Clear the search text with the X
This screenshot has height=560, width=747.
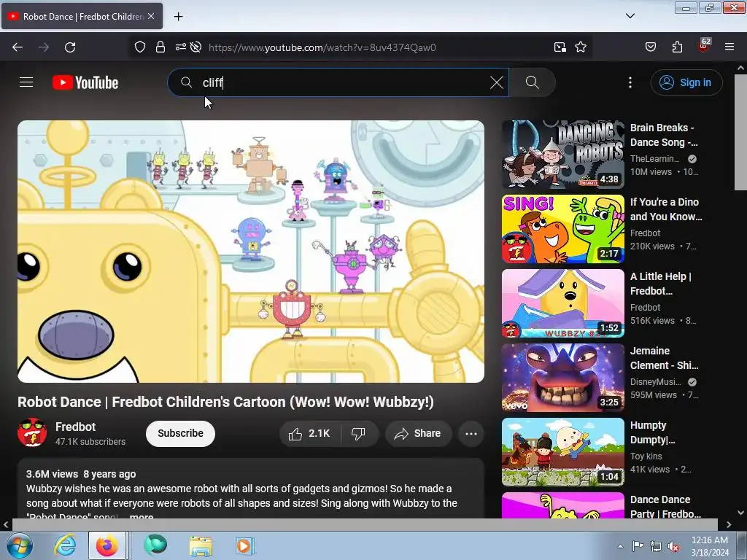[x=496, y=82]
